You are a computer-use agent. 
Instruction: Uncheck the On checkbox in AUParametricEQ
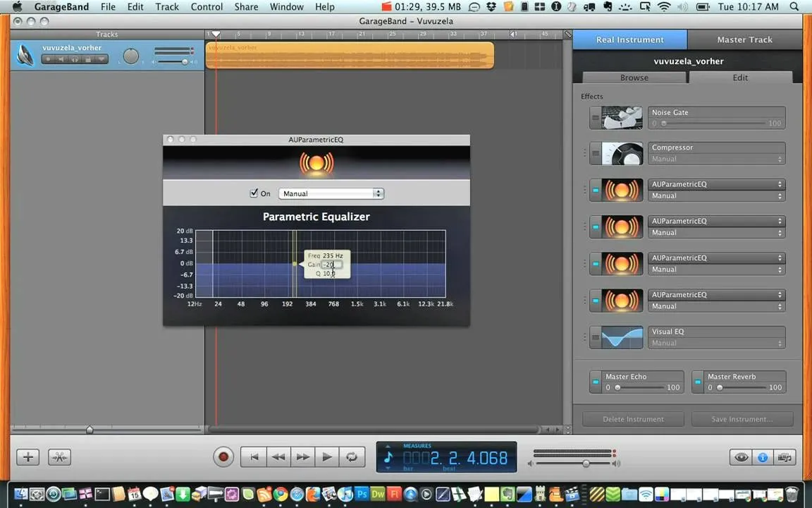click(254, 193)
